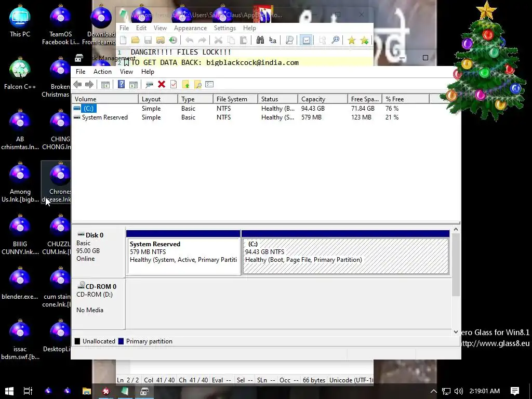This screenshot has height=399, width=532.
Task: Open Task View on the taskbar
Action: (x=28, y=391)
